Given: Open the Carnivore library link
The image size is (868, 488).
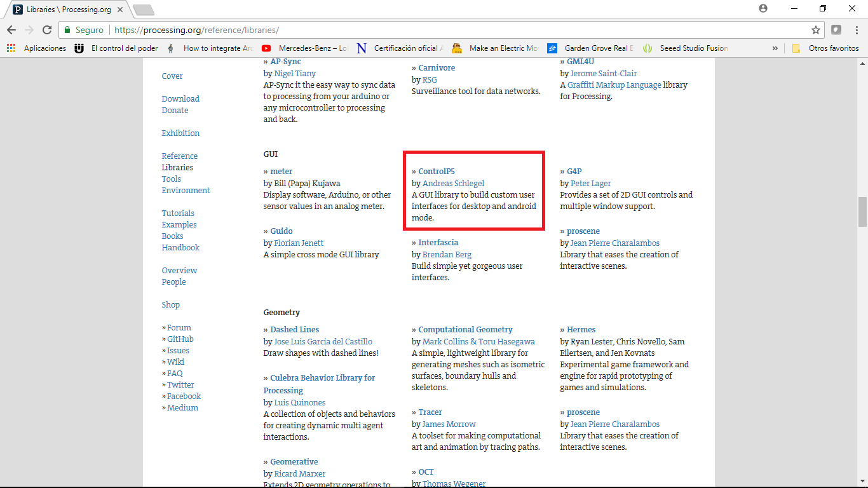Looking at the screenshot, I should 437,68.
